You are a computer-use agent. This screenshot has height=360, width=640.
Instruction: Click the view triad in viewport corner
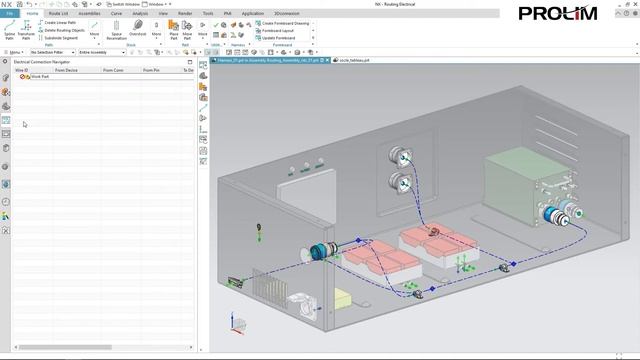click(x=238, y=324)
